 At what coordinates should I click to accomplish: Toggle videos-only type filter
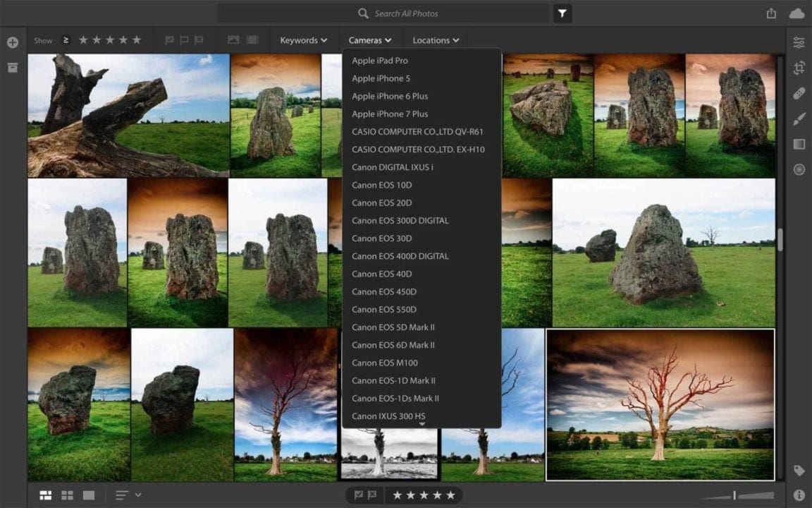[x=252, y=40]
